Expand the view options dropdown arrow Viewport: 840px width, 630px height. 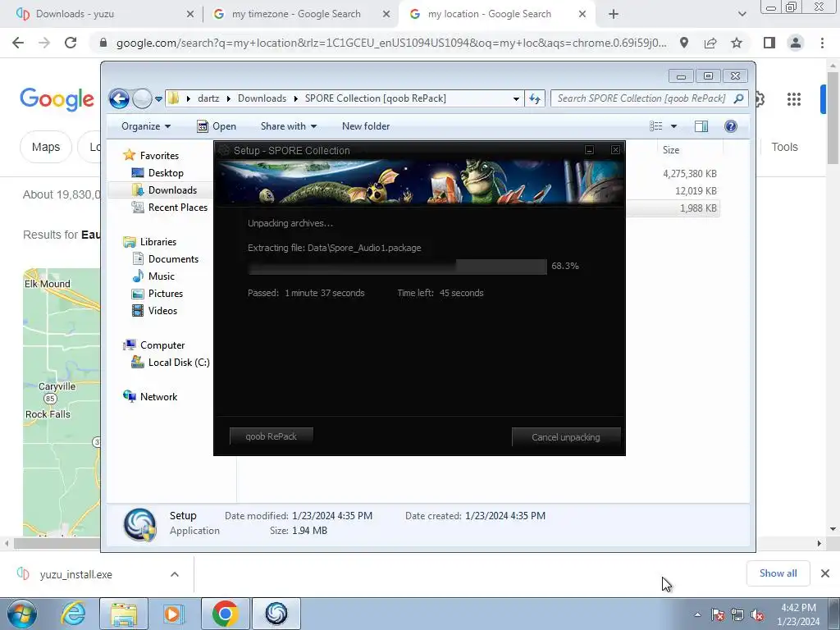[x=674, y=126]
